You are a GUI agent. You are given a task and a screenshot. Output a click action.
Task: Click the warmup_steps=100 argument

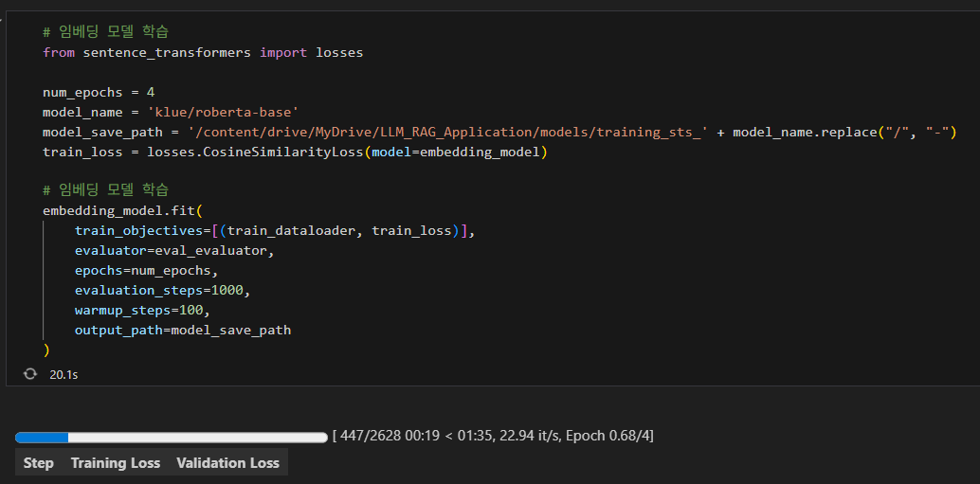click(142, 311)
